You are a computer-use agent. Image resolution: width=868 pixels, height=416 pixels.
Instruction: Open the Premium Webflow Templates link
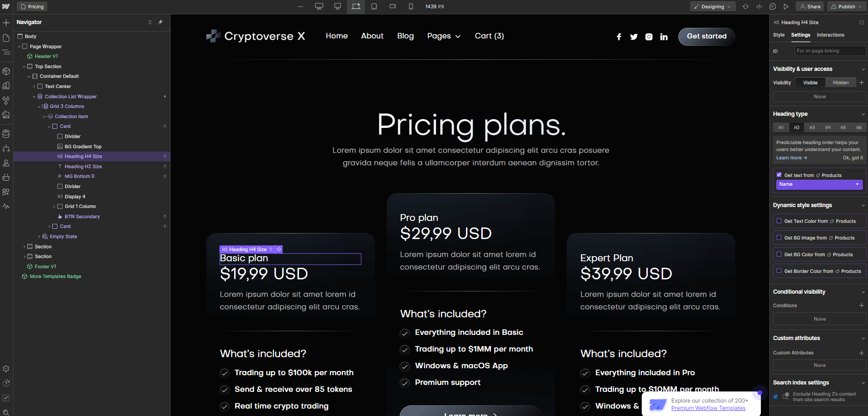pyautogui.click(x=708, y=408)
